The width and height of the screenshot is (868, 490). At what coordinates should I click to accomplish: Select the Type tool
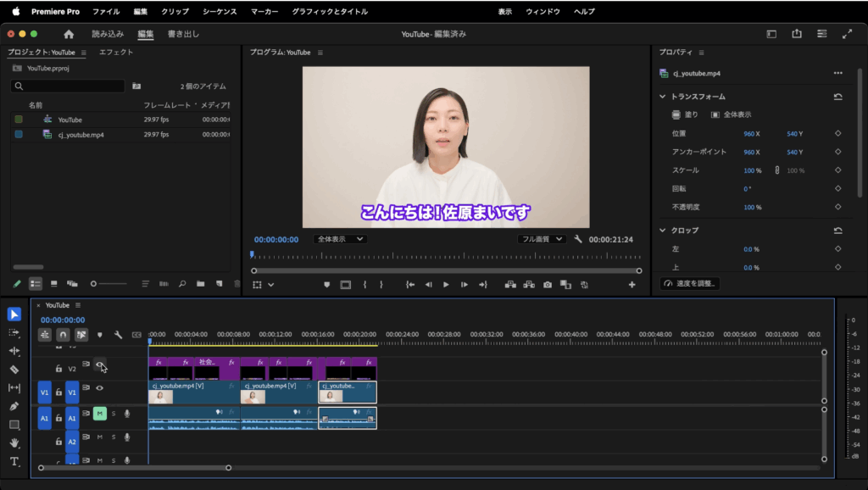click(x=14, y=462)
